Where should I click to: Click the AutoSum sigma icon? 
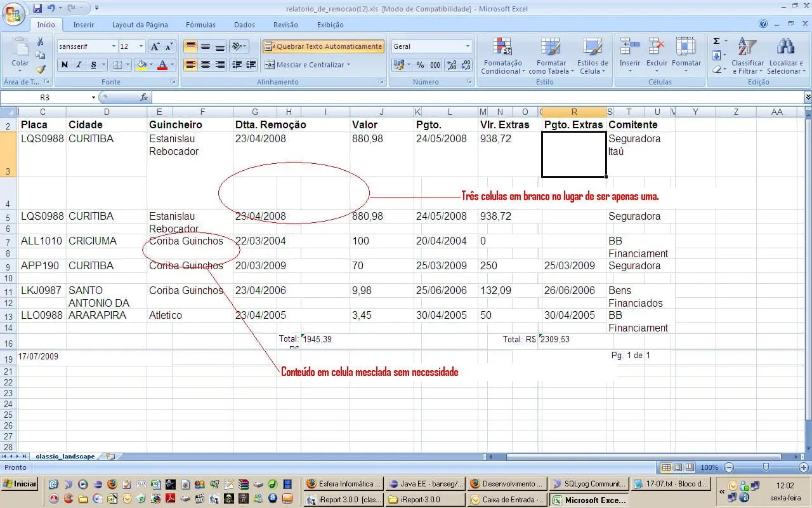coord(717,41)
